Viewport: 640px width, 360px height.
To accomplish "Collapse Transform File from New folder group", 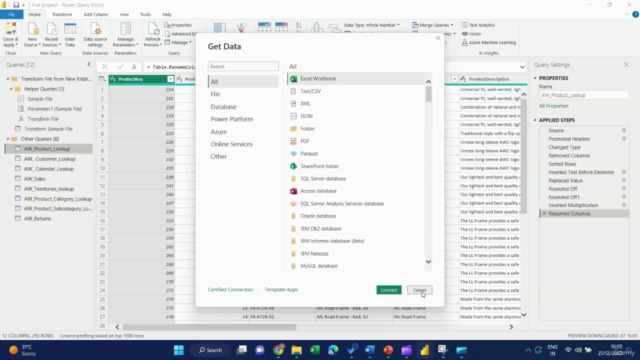I will 8,79.
